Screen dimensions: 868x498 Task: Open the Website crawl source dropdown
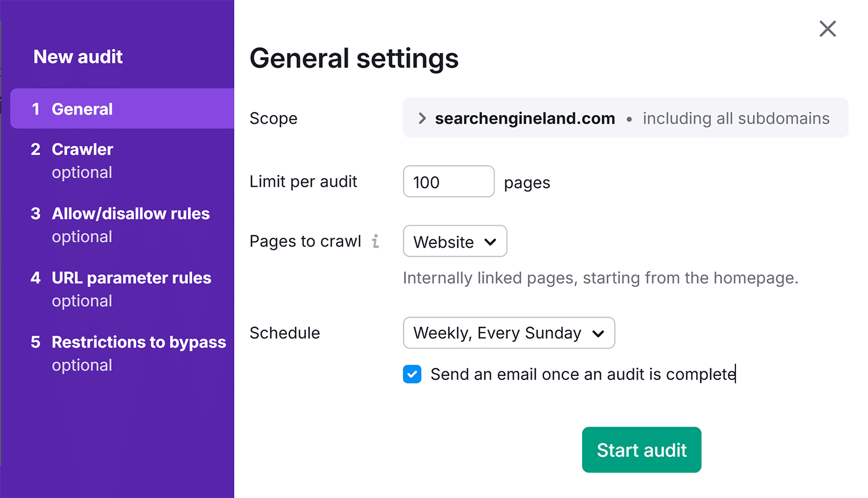click(455, 241)
